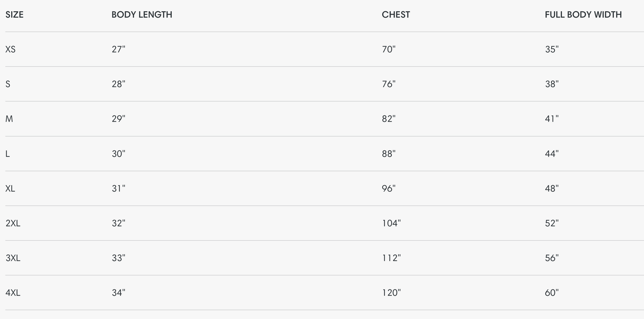This screenshot has height=319, width=644.
Task: Select the L size row label
Action: [x=8, y=154]
